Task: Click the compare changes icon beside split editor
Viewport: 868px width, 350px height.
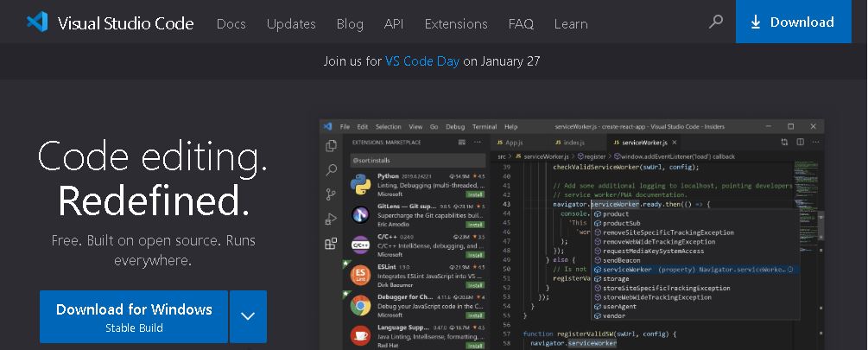Action: tap(784, 143)
